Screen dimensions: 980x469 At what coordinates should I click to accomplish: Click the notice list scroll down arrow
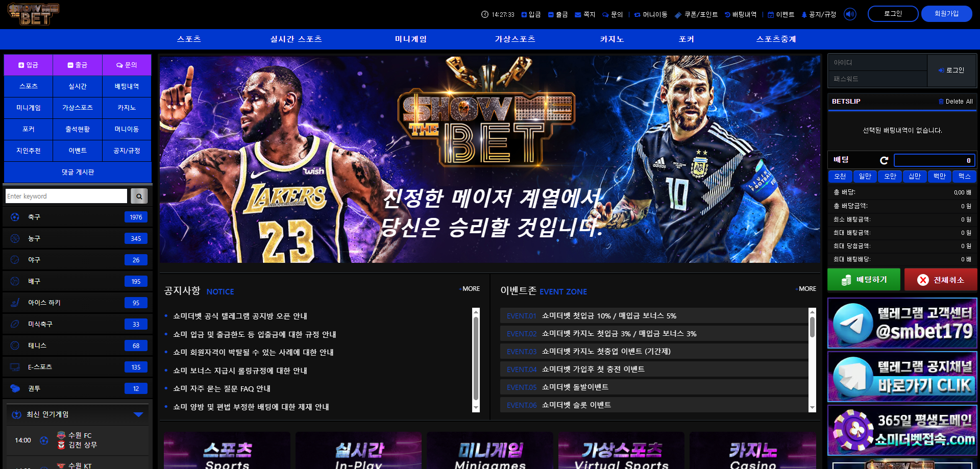coord(476,408)
